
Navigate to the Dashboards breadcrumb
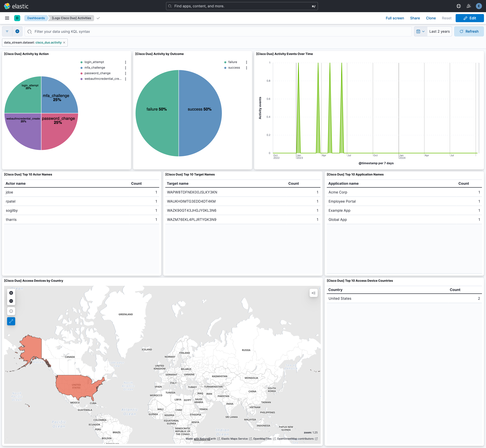[36, 18]
